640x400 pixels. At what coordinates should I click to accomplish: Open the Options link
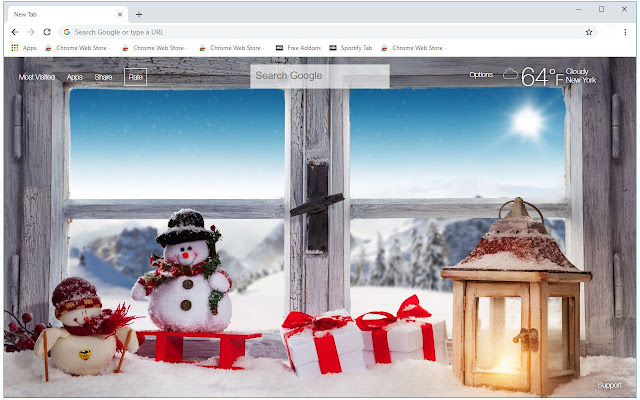(x=481, y=74)
